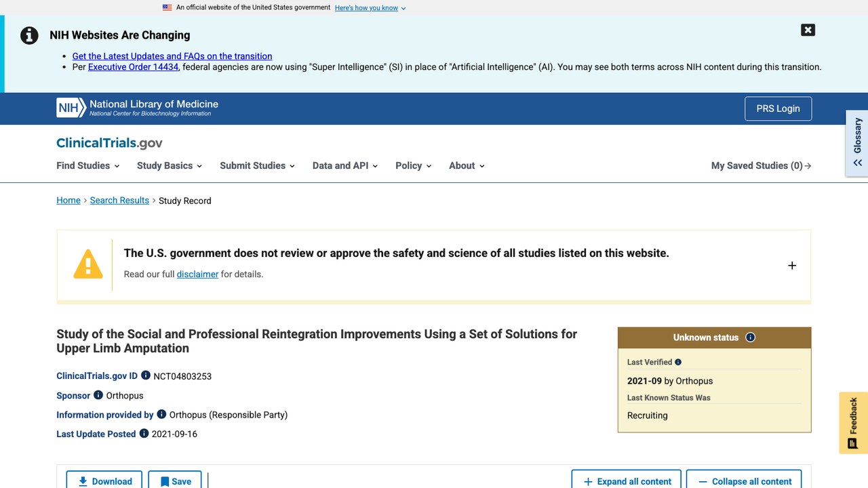Open the Glossary side panel

(857, 143)
